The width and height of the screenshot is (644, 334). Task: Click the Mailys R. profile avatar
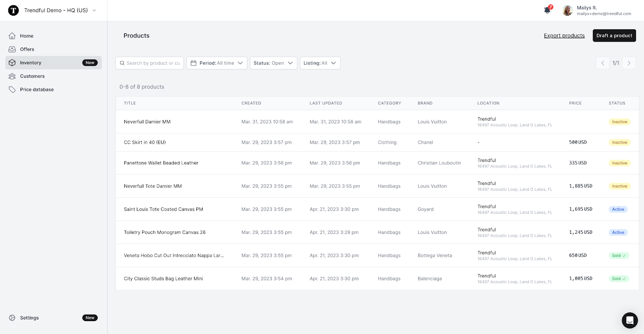[x=568, y=10]
